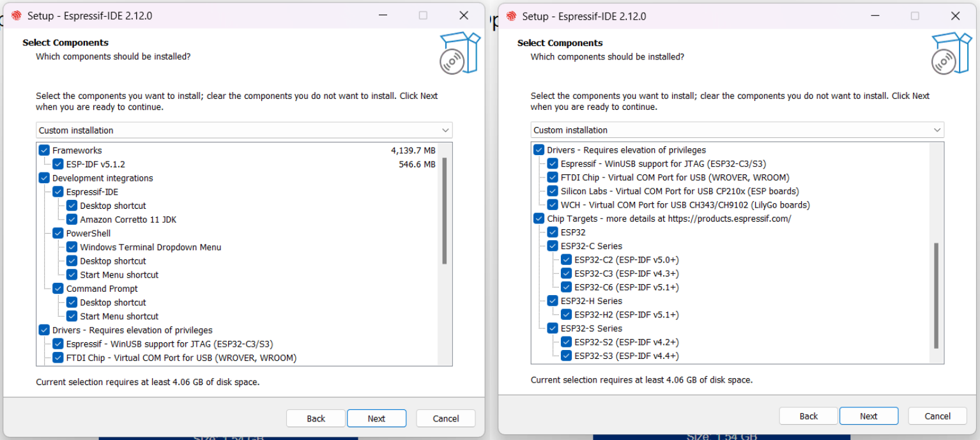The height and width of the screenshot is (440, 980).
Task: Toggle ESP32-C Series checkbox
Action: 553,246
